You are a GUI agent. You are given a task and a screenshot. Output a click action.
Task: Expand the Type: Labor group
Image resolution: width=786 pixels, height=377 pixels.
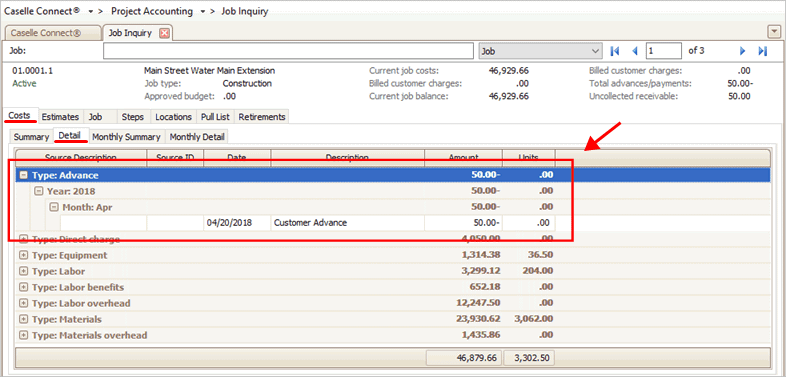point(23,271)
